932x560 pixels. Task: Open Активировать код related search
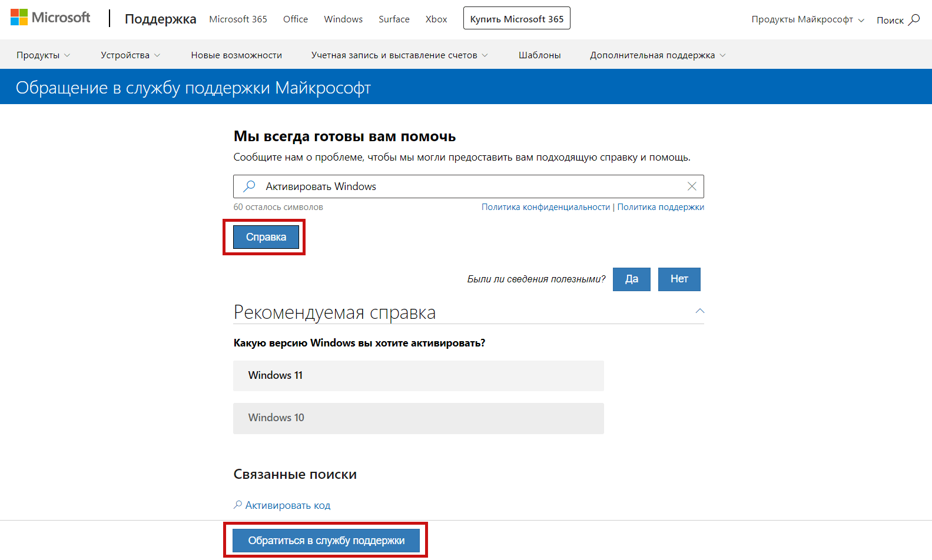click(288, 505)
